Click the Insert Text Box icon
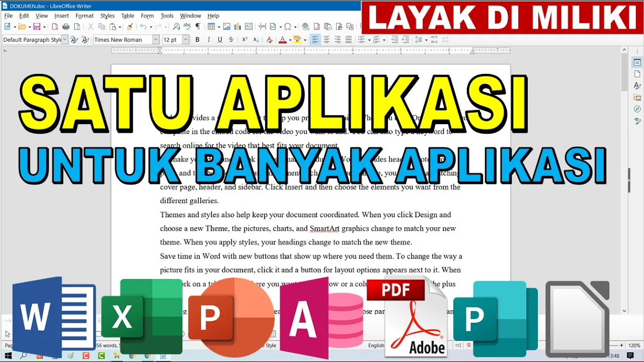The image size is (644, 362). (249, 27)
